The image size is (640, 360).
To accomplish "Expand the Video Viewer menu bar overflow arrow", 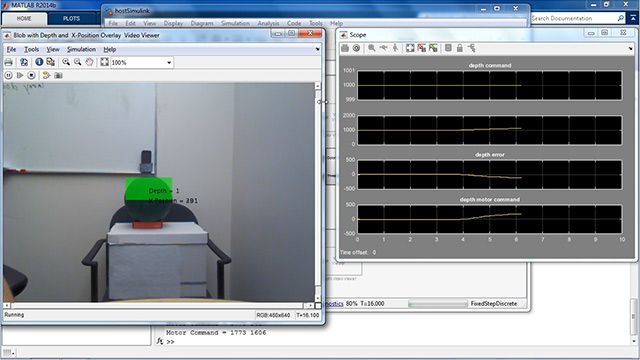I will coord(318,49).
